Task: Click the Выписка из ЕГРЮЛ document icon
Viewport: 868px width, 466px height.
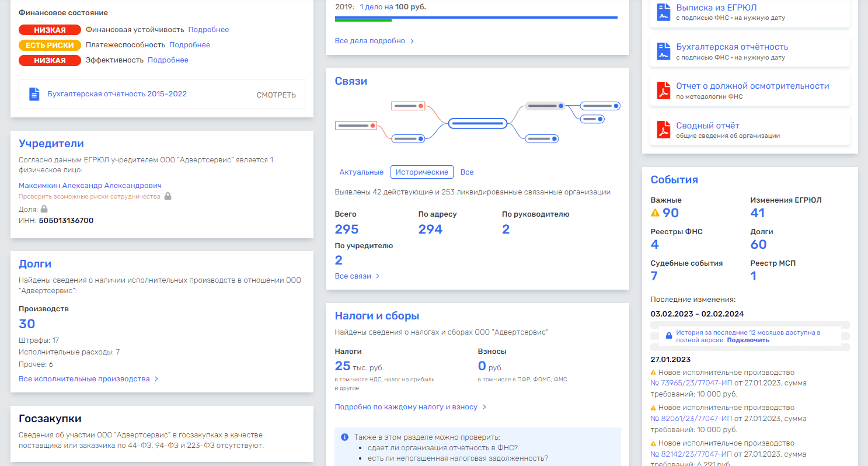Action: pyautogui.click(x=664, y=12)
